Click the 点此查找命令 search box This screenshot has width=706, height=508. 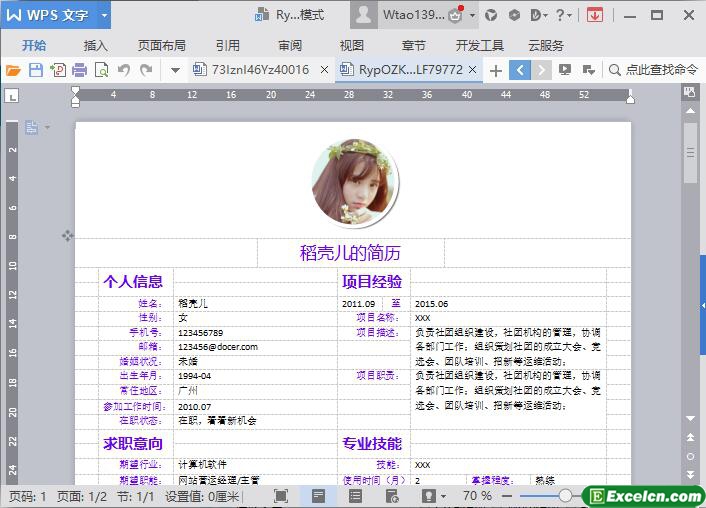click(x=660, y=70)
